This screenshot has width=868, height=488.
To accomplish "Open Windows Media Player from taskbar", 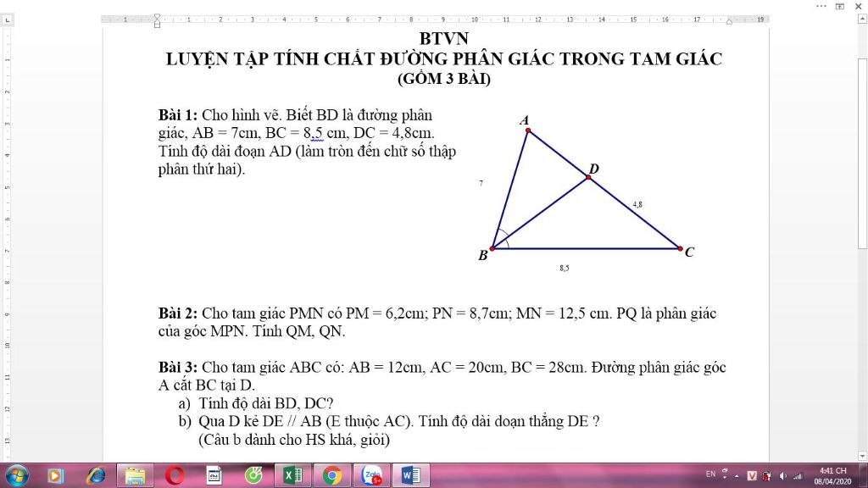I will click(x=55, y=475).
